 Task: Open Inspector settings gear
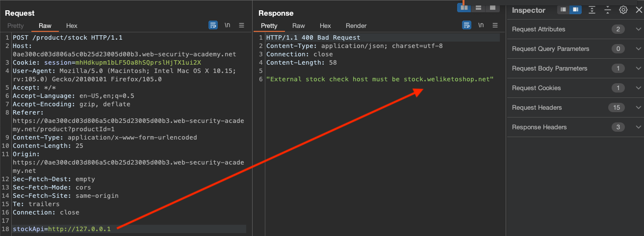point(623,10)
